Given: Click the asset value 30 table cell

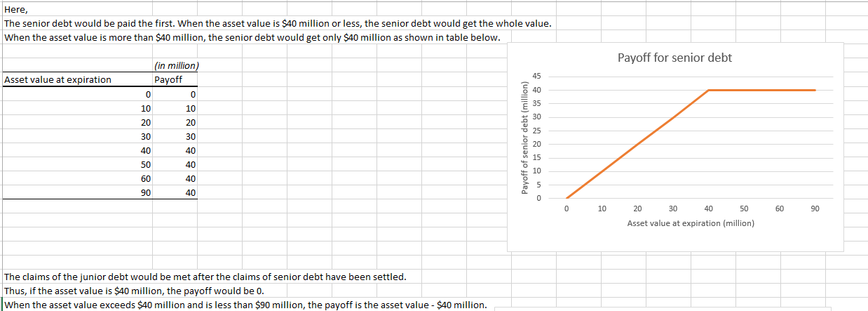Looking at the screenshot, I should 145,136.
